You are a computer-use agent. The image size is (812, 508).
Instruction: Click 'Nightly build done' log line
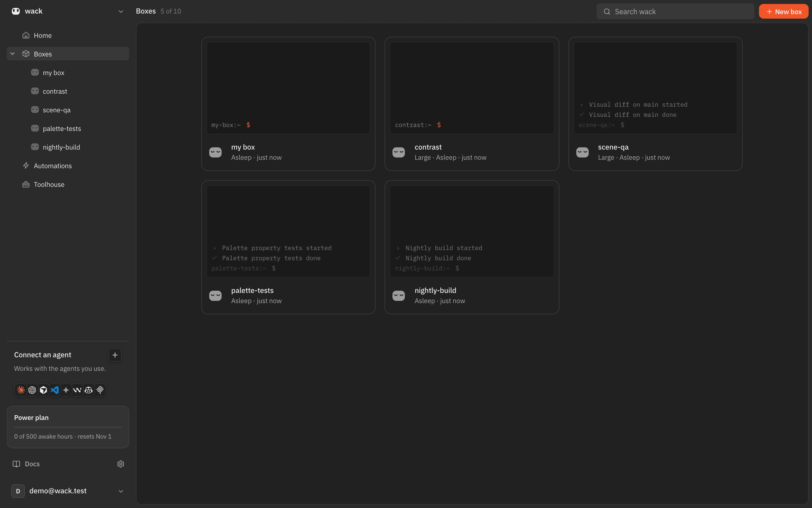click(x=438, y=258)
